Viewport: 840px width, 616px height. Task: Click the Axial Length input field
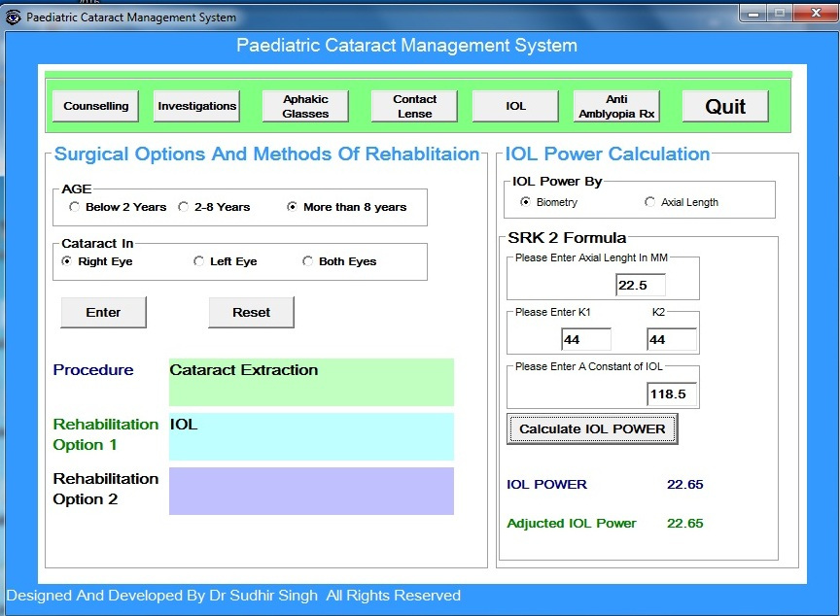[640, 285]
